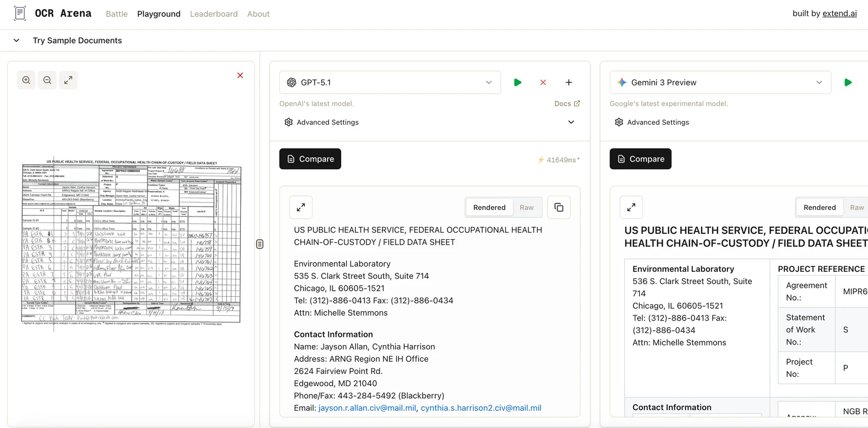Switch GPT-5.1 output to Raw view
Viewport: 868px width, 428px height.
click(x=526, y=207)
